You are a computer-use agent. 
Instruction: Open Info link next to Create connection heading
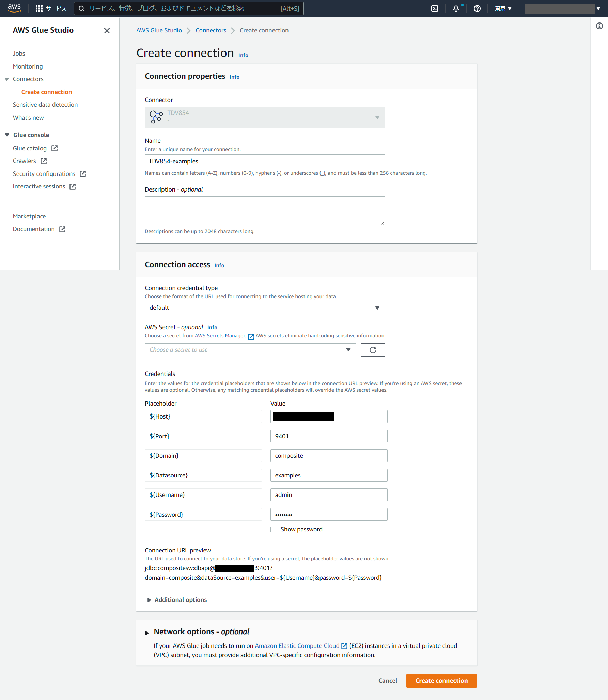click(x=243, y=55)
